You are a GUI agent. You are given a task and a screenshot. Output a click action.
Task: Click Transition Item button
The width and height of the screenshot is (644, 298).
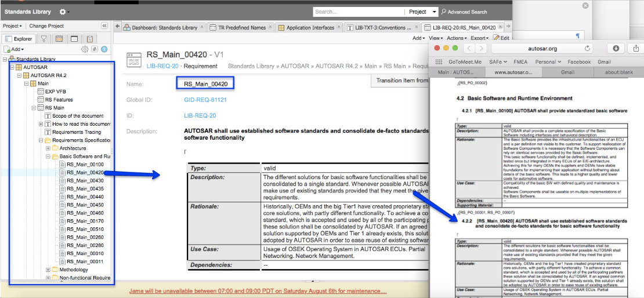[x=400, y=81]
